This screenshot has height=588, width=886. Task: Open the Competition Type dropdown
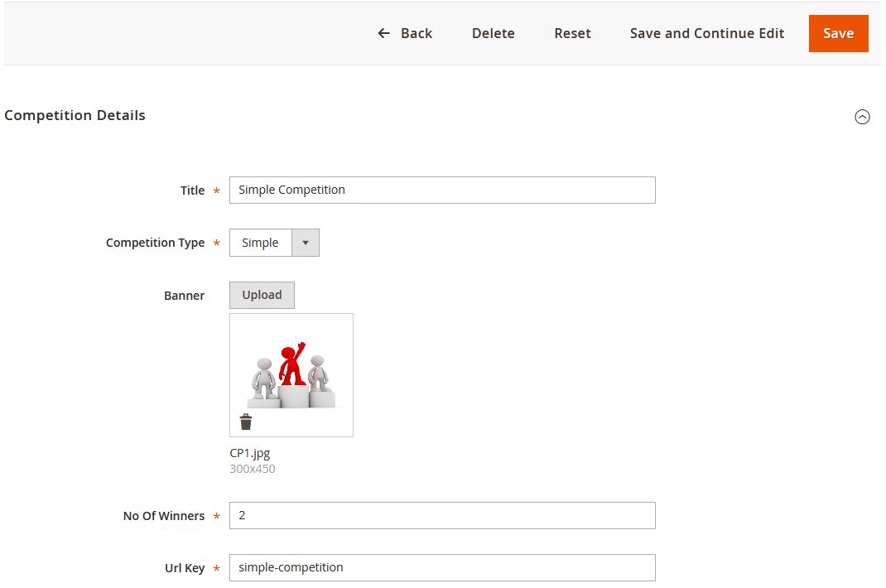coord(274,243)
